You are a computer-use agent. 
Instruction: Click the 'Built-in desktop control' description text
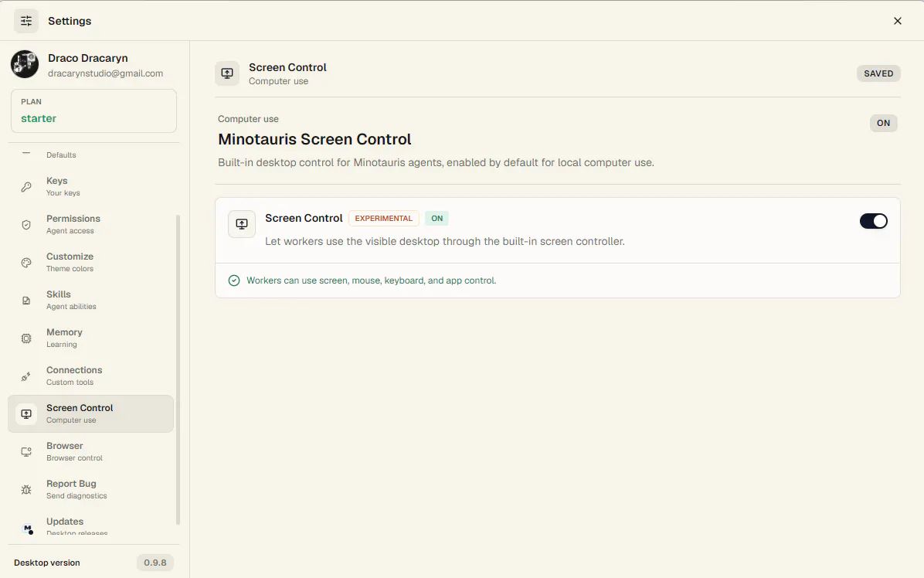(436, 162)
